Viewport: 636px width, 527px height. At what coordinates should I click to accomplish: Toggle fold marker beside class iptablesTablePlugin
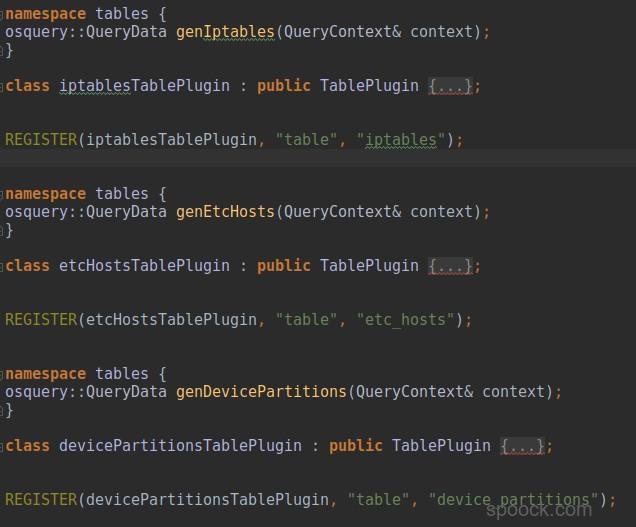(2, 87)
